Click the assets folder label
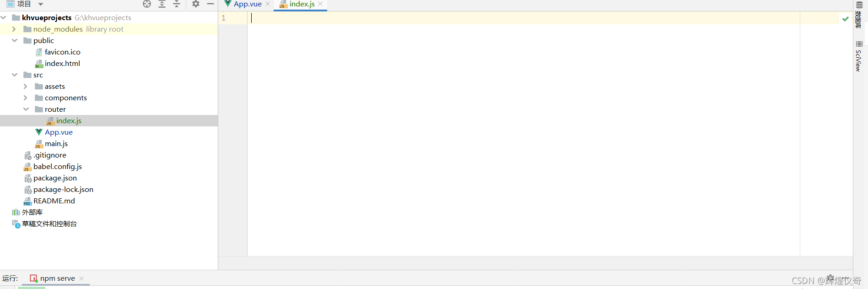Screen dimensions: 868x289 tap(55, 86)
